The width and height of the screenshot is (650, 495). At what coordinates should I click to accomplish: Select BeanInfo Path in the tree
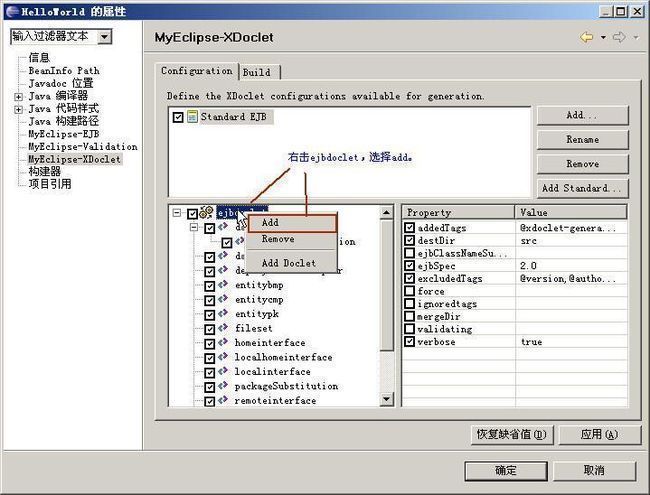(64, 71)
